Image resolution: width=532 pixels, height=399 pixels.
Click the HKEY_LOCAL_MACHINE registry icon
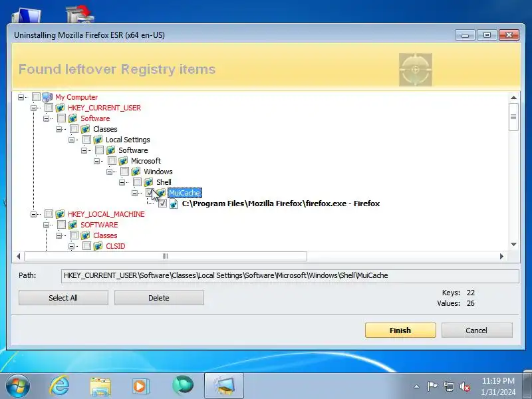pyautogui.click(x=60, y=214)
